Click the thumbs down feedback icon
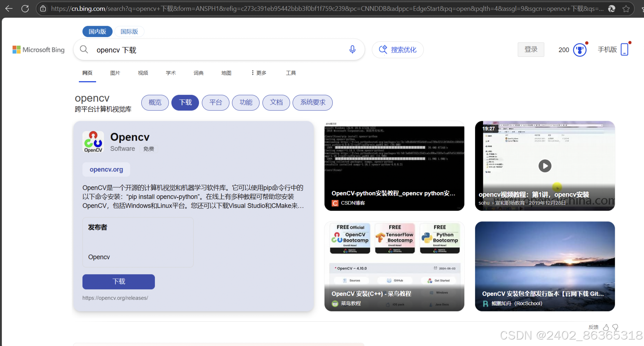This screenshot has height=346, width=644. [615, 327]
